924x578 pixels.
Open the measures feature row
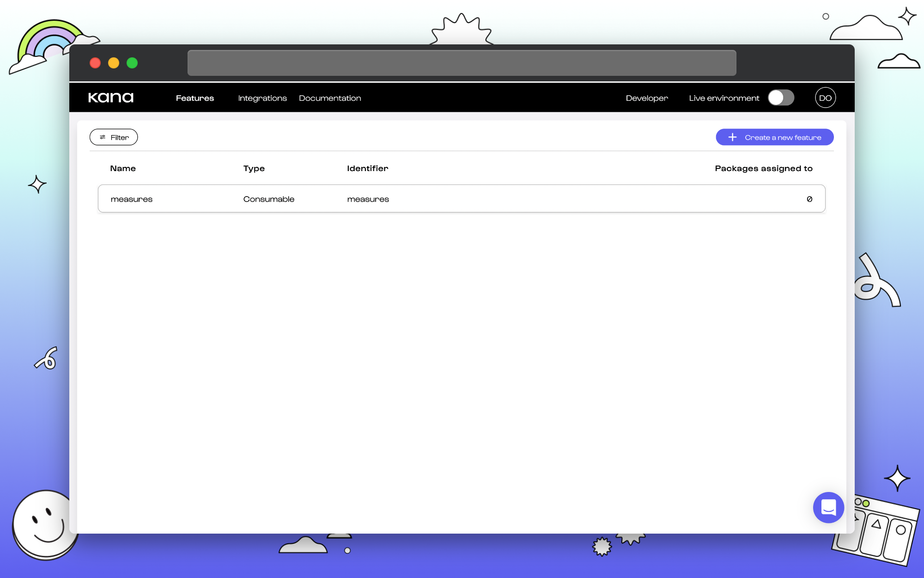[461, 199]
